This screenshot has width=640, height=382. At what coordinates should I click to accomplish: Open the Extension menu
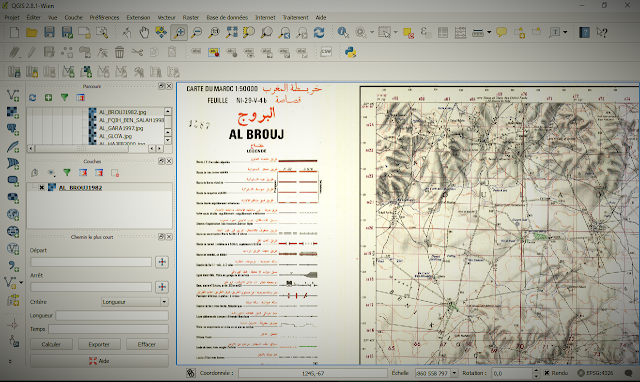tap(138, 18)
